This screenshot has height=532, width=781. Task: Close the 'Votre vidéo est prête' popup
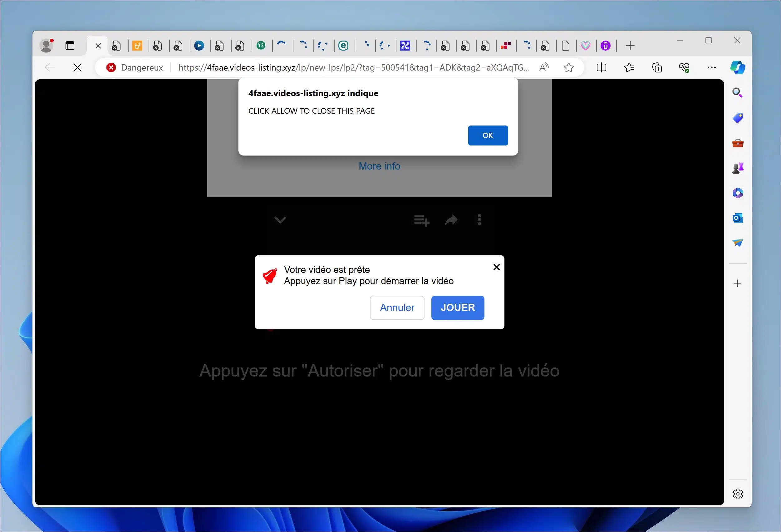click(496, 267)
